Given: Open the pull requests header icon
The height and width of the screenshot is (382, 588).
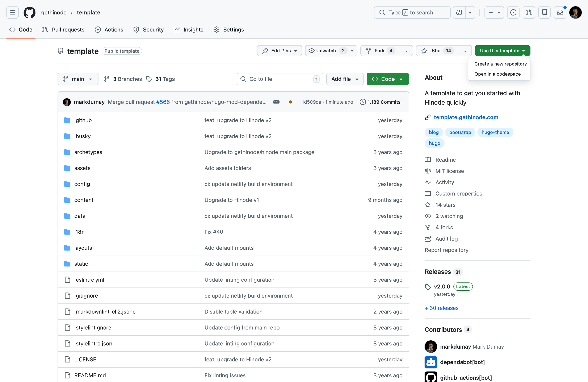Looking at the screenshot, I should click(x=529, y=12).
